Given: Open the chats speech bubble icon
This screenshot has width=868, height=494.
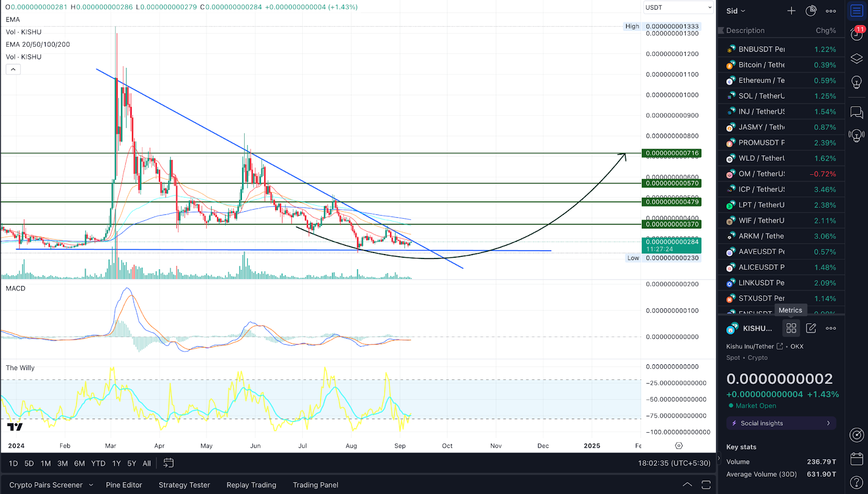Looking at the screenshot, I should point(857,112).
